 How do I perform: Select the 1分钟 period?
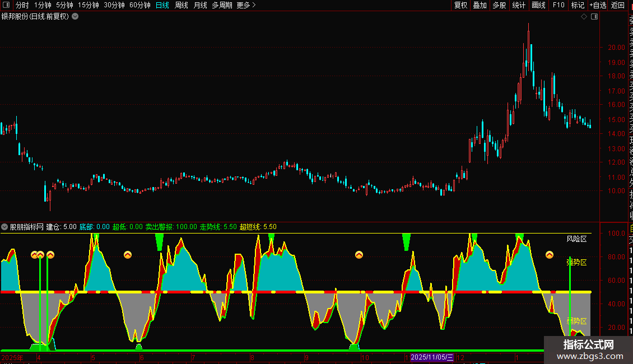pos(43,5)
